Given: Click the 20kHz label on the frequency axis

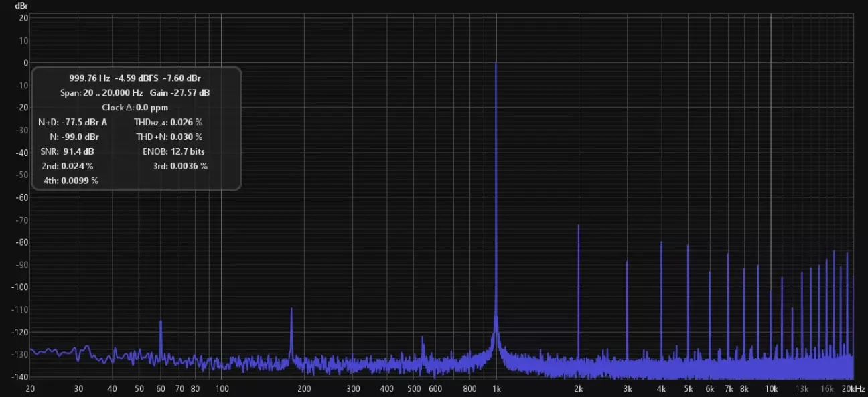Looking at the screenshot, I should pos(853,389).
